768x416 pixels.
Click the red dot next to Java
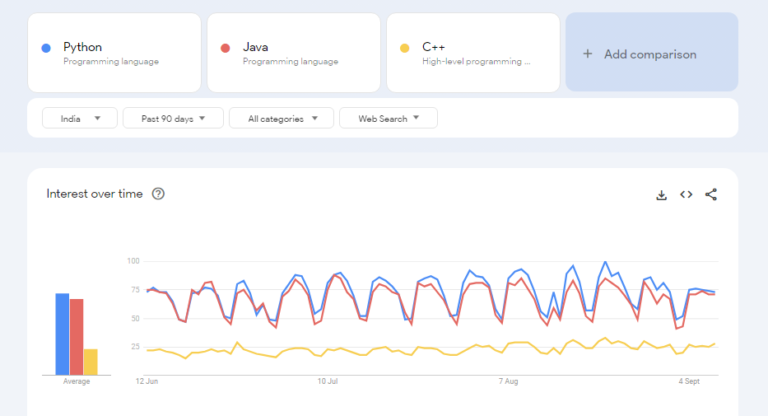click(226, 47)
